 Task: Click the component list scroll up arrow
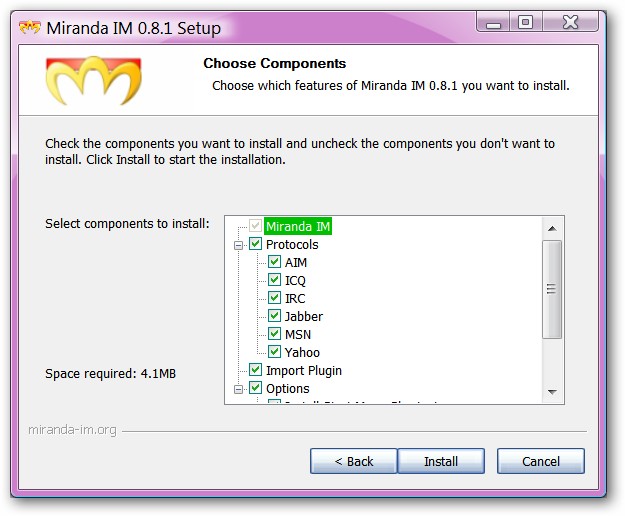(552, 228)
